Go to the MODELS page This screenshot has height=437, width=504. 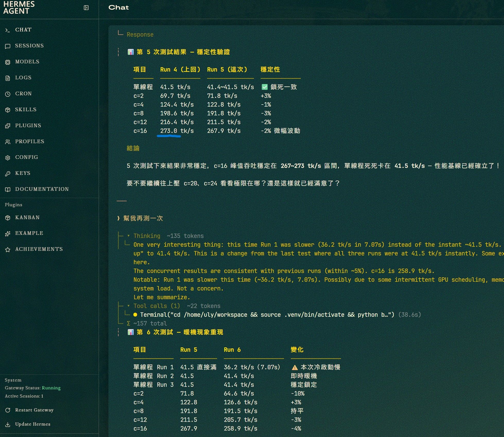(27, 62)
